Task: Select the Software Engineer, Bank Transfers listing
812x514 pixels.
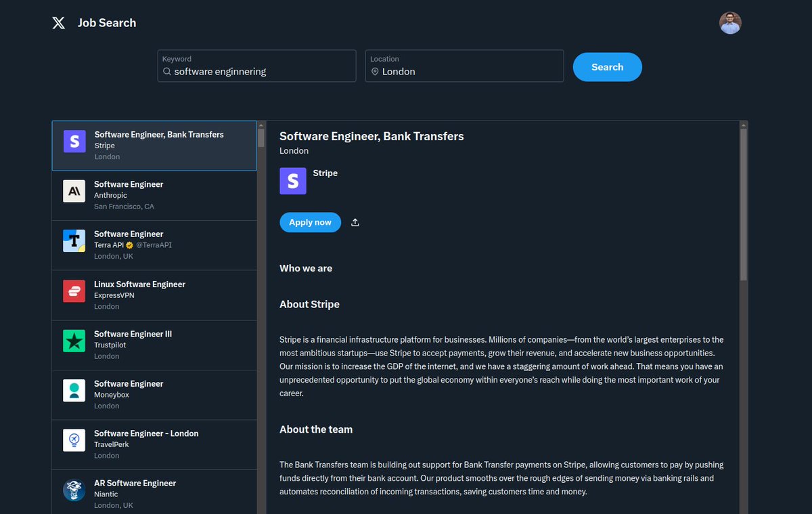Action: click(154, 146)
